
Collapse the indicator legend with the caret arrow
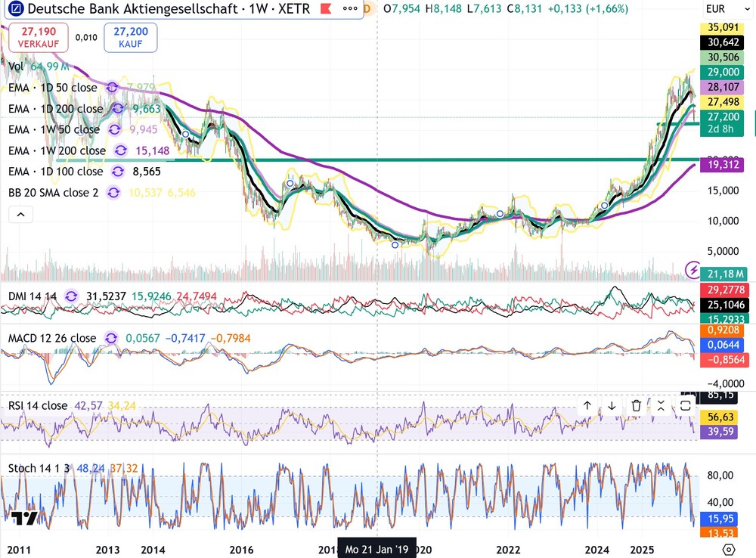point(20,214)
